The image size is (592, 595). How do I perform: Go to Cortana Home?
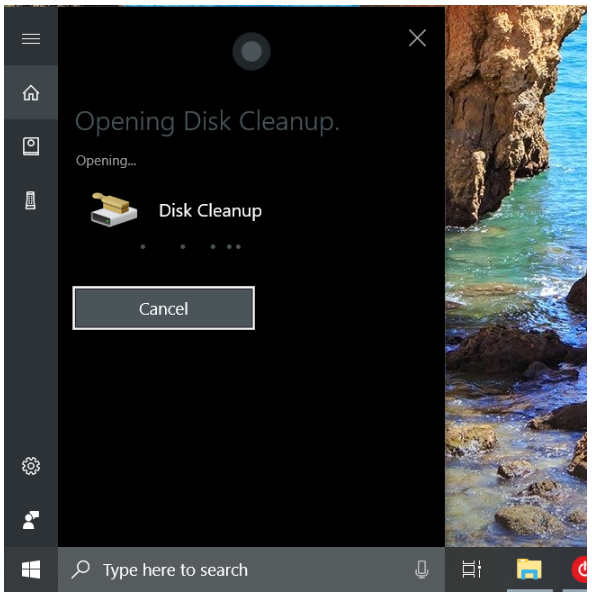tap(31, 93)
